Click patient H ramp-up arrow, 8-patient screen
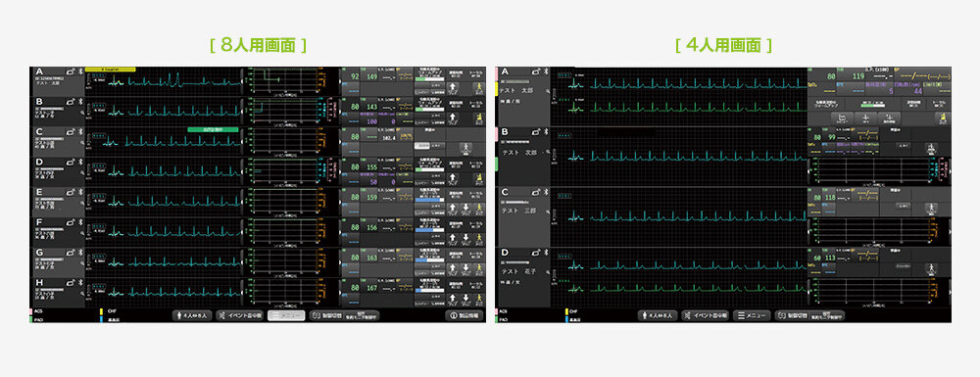 [453, 299]
